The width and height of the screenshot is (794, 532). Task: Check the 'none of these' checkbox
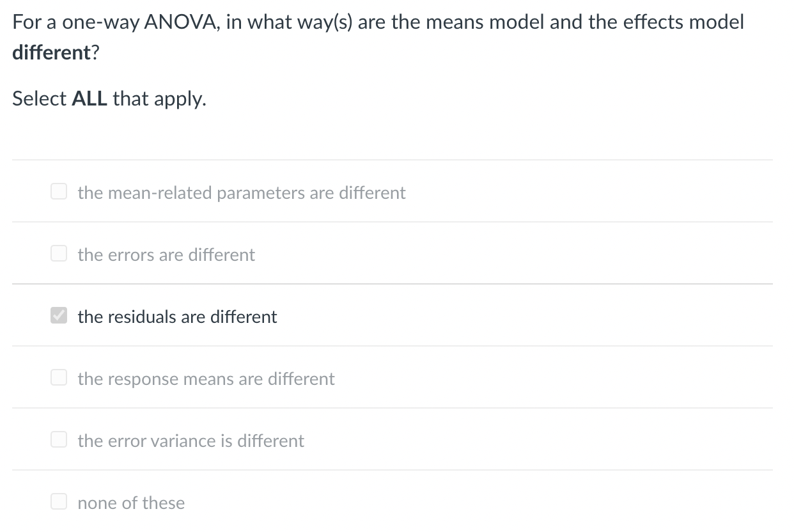58,501
